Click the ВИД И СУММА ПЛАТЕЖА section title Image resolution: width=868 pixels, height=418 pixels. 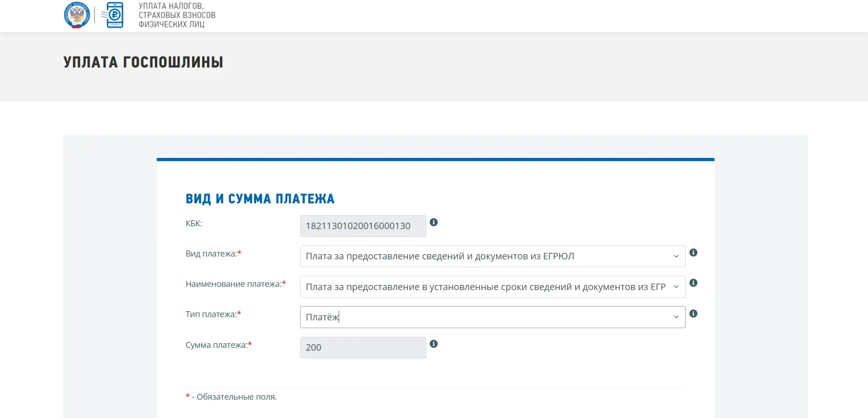[260, 199]
